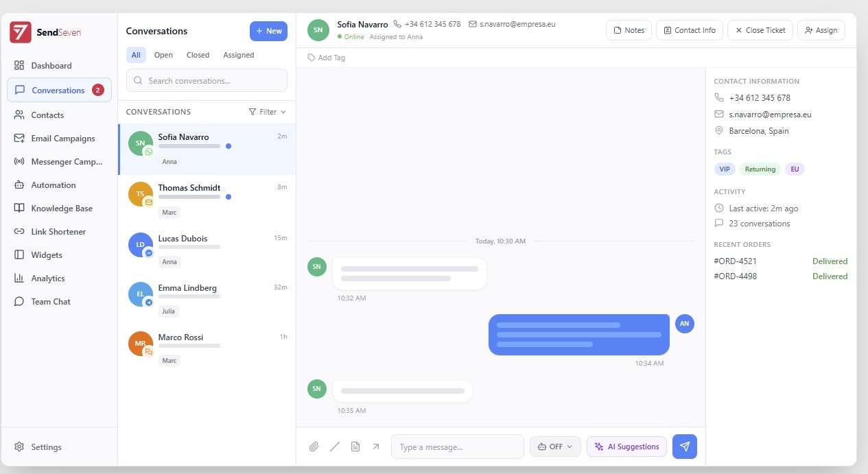Open Email Campaigns from the sidebar
The width and height of the screenshot is (868, 474).
tap(63, 138)
